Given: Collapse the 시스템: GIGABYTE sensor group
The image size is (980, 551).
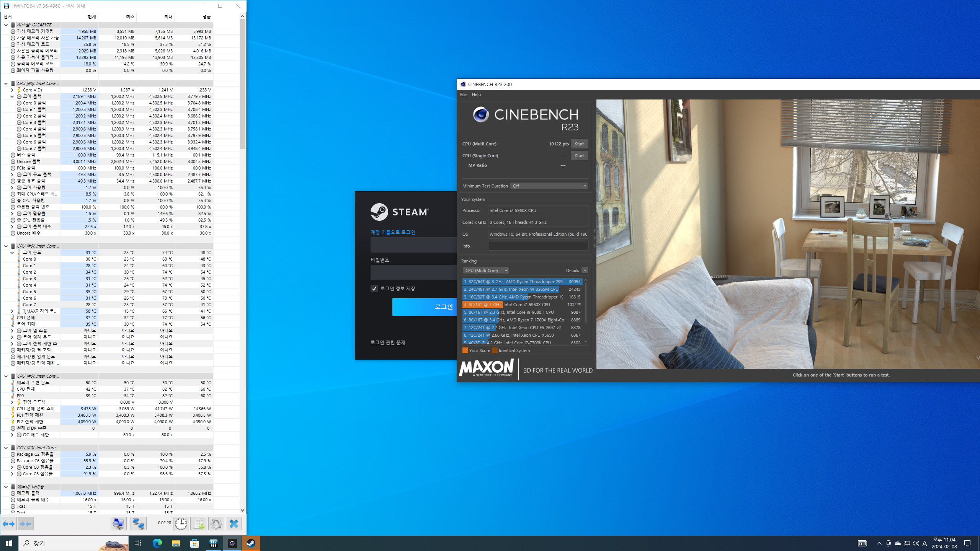Looking at the screenshot, I should tap(6, 25).
